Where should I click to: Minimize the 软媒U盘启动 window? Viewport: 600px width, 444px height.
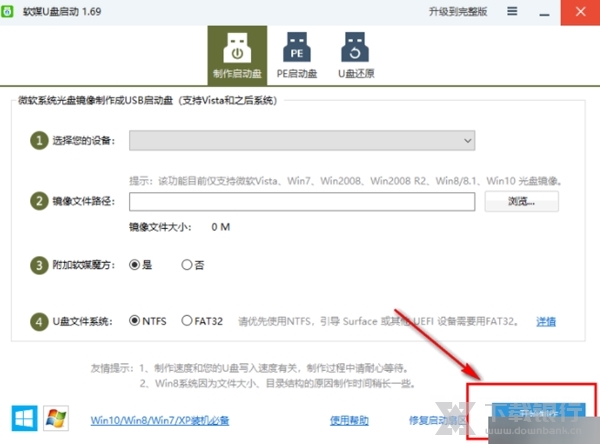click(544, 12)
